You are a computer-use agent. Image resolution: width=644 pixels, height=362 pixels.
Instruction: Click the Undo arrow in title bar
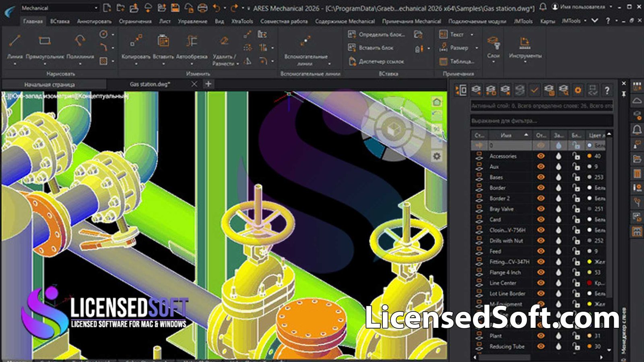click(x=217, y=8)
